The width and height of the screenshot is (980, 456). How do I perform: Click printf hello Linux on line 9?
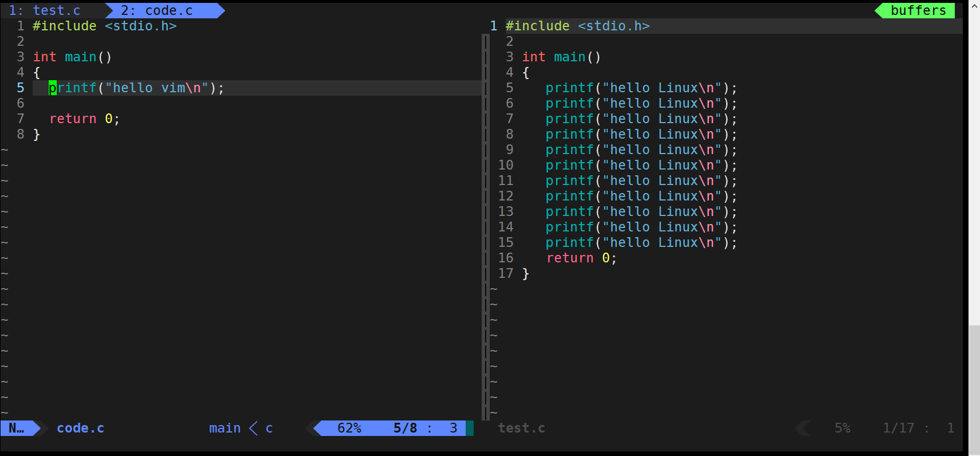click(x=641, y=150)
